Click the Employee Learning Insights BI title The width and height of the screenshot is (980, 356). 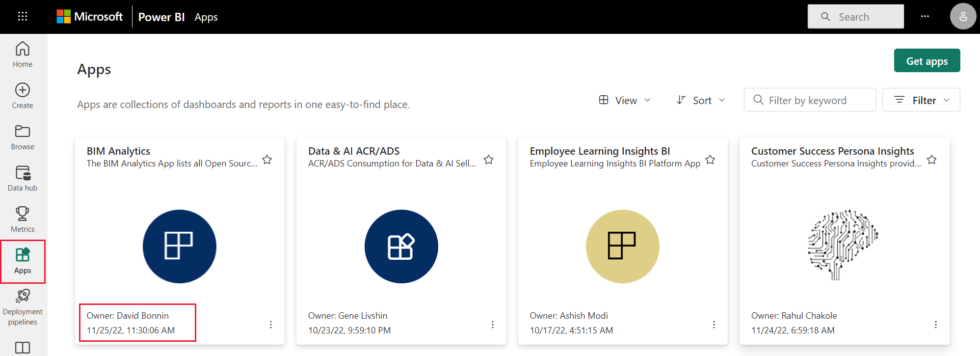click(600, 151)
